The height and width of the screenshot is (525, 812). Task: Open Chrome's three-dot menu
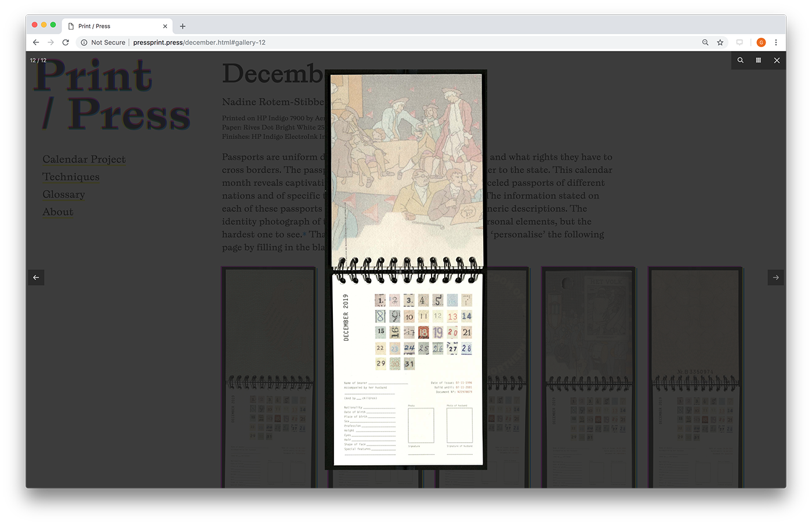coord(776,42)
